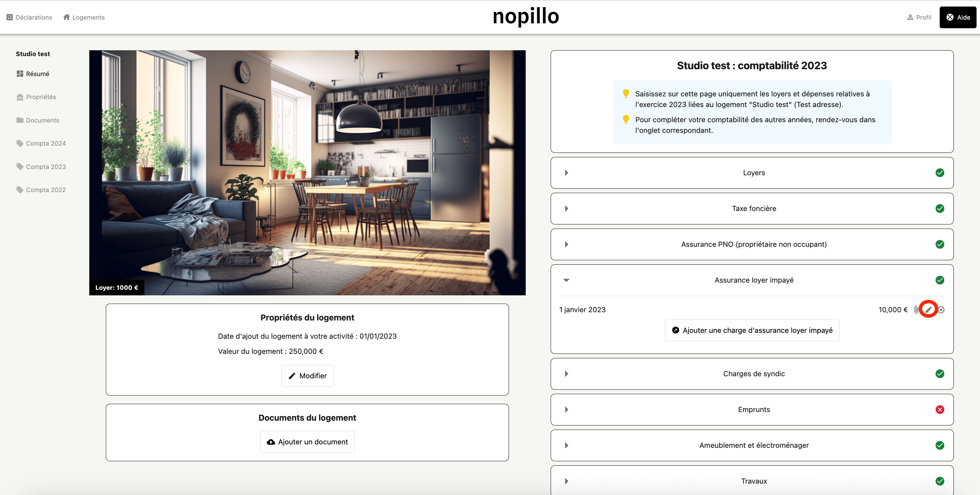980x495 pixels.
Task: Collapse the Assurance loyer impayé section
Action: point(566,280)
